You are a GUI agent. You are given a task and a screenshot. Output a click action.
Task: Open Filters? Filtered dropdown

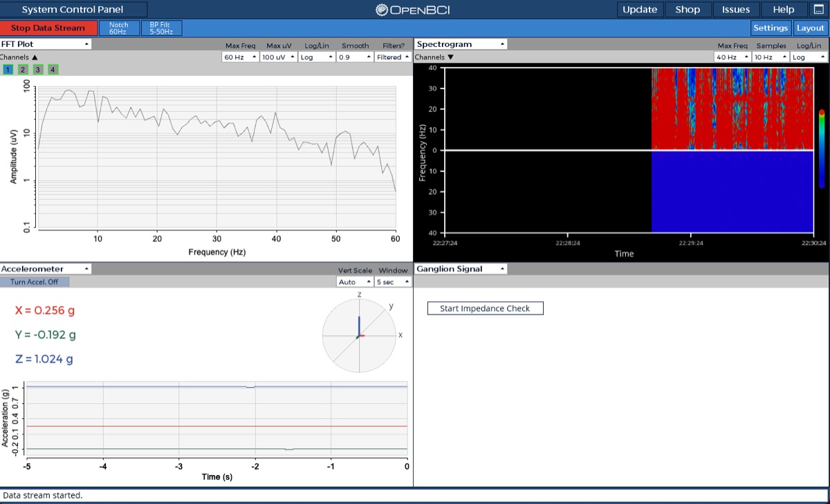point(393,57)
